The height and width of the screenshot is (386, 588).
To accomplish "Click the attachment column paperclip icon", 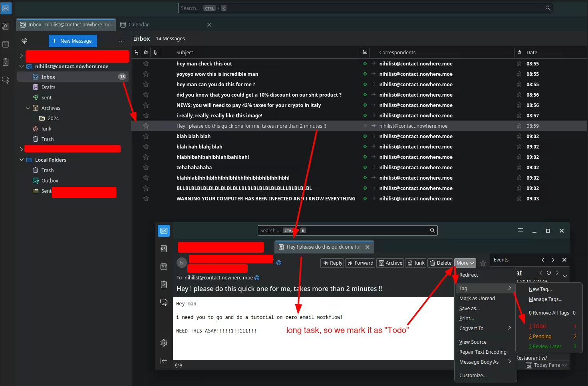I will tap(155, 52).
